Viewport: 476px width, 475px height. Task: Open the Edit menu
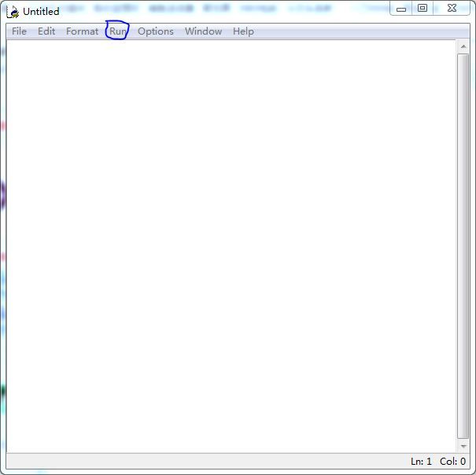pos(46,31)
